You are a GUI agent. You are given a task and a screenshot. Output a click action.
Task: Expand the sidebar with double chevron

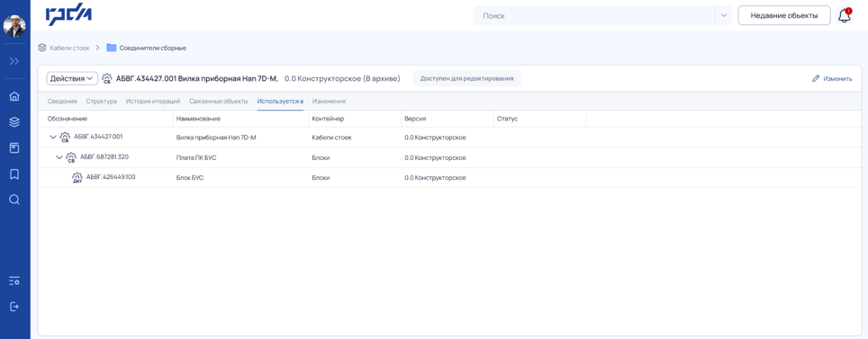14,61
